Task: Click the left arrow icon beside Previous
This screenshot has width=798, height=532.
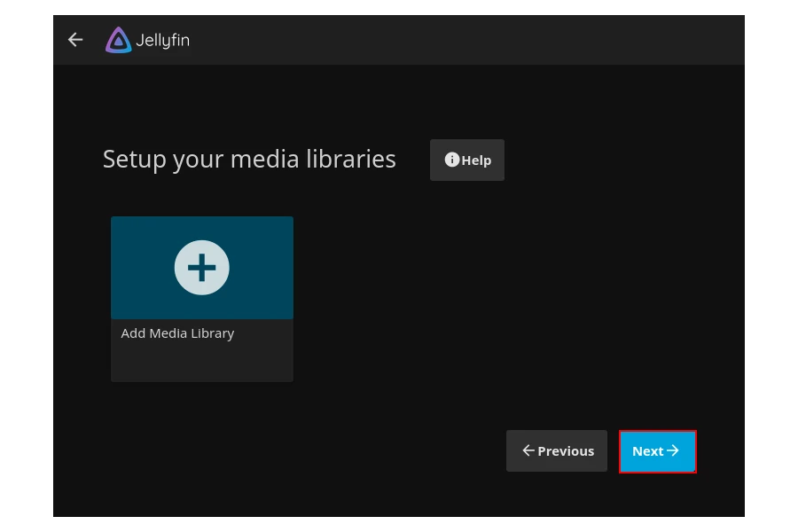Action: (528, 450)
